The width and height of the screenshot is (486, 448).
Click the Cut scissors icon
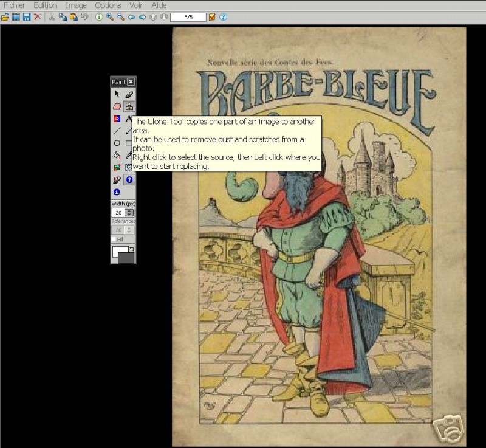tap(52, 17)
